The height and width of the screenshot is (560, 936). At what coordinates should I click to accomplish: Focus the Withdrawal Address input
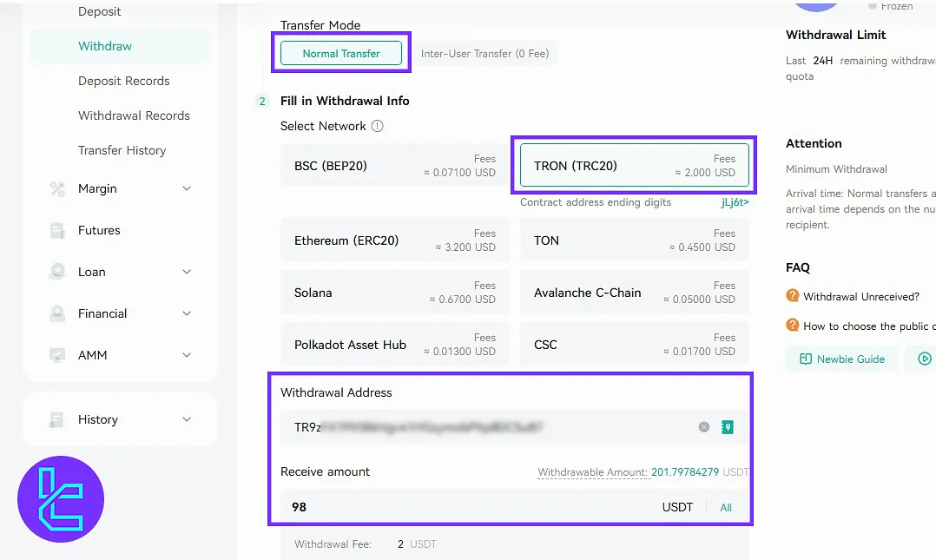(513, 427)
